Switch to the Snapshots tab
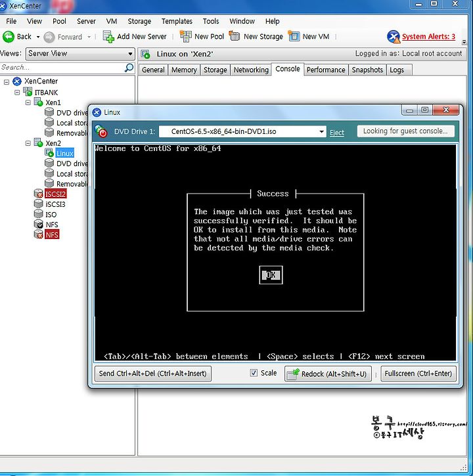Screen dimensions: 473x476 point(367,70)
